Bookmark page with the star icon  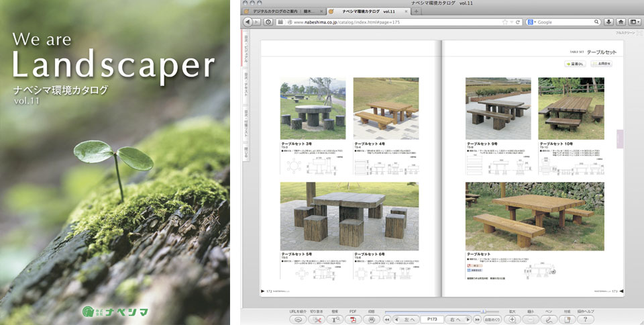(504, 22)
